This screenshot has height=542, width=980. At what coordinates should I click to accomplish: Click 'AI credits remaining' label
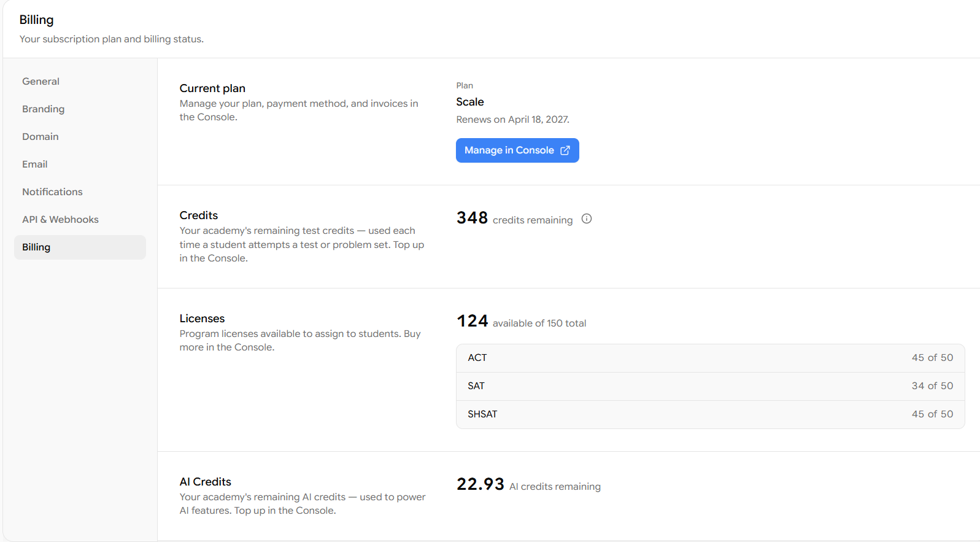coord(555,487)
